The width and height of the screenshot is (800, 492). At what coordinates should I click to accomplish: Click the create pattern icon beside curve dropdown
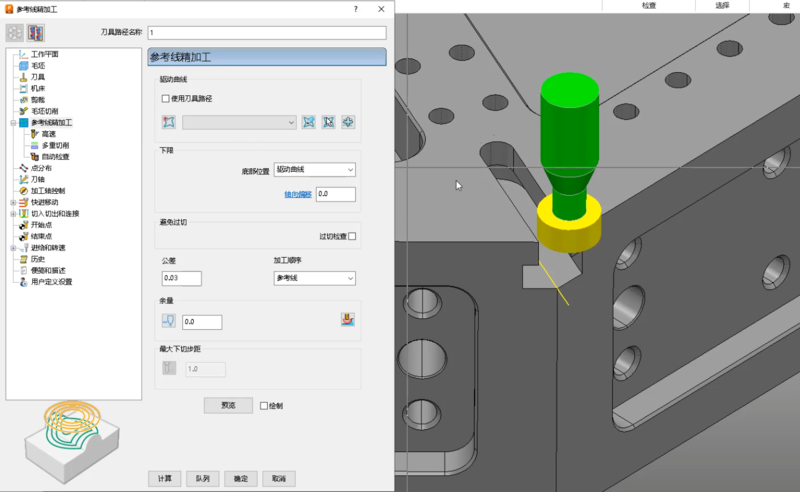click(x=168, y=122)
